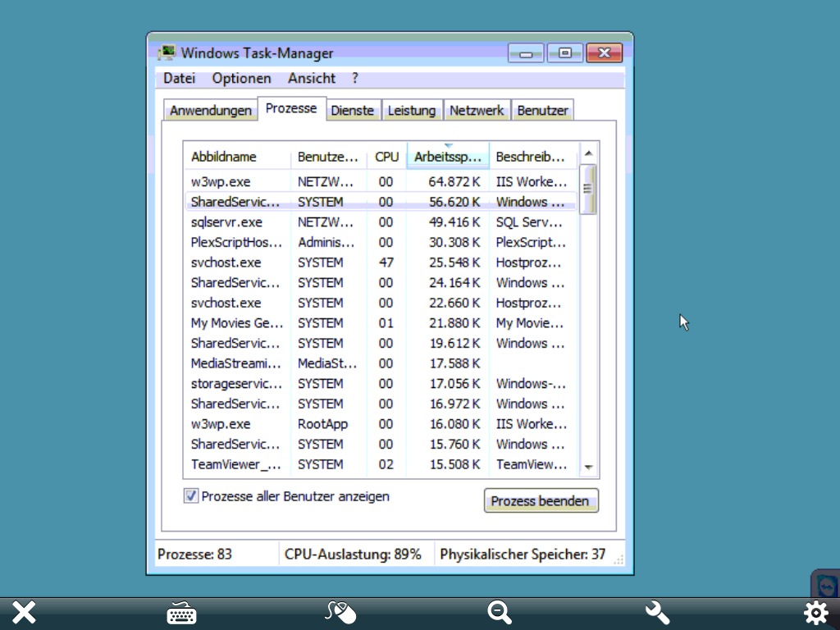
Task: Close the Windows Task-Manager window
Action: point(605,53)
